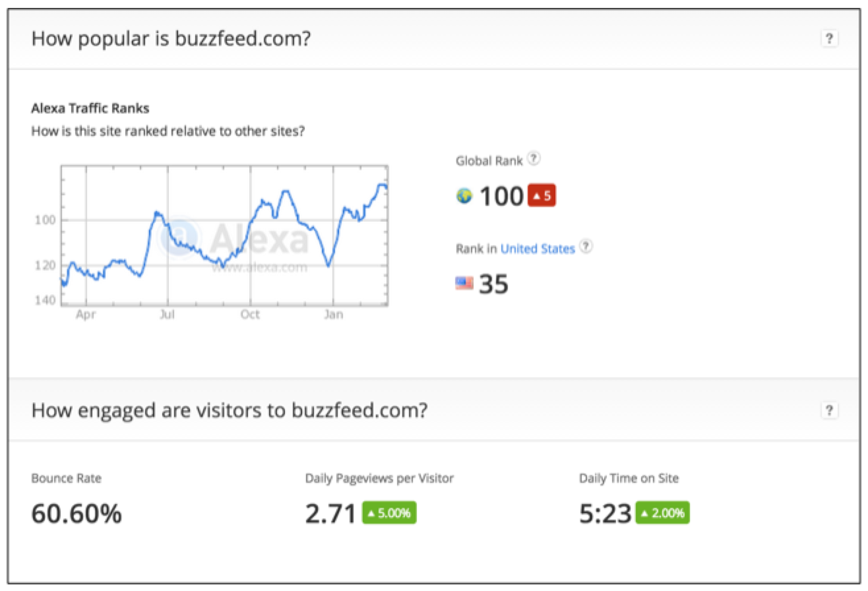This screenshot has width=868, height=591.
Task: Select the Jul label on chart axis
Action: (167, 315)
